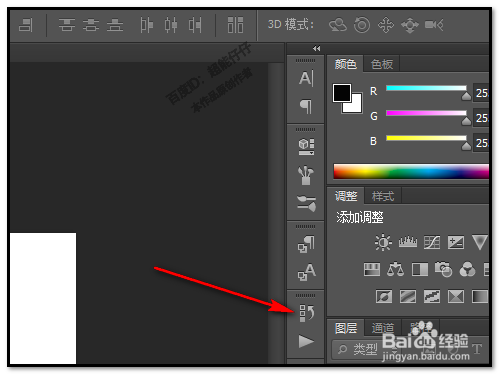Select the 3D pan mode icon
Image resolution: width=499 pixels, height=374 pixels.
point(386,25)
